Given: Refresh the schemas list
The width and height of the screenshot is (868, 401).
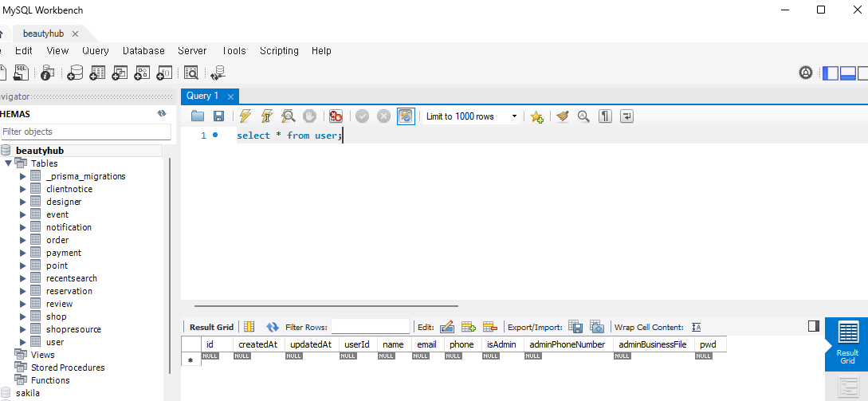Looking at the screenshot, I should click(162, 113).
